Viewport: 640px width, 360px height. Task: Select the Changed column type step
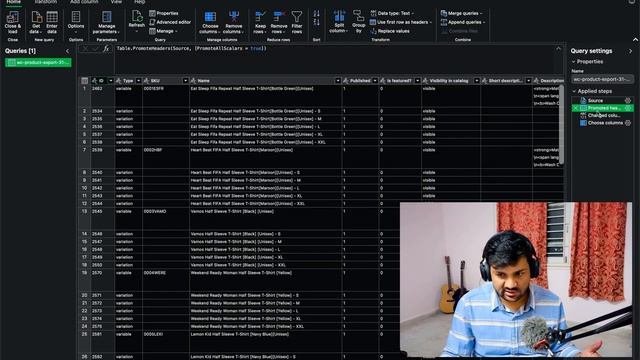click(604, 116)
